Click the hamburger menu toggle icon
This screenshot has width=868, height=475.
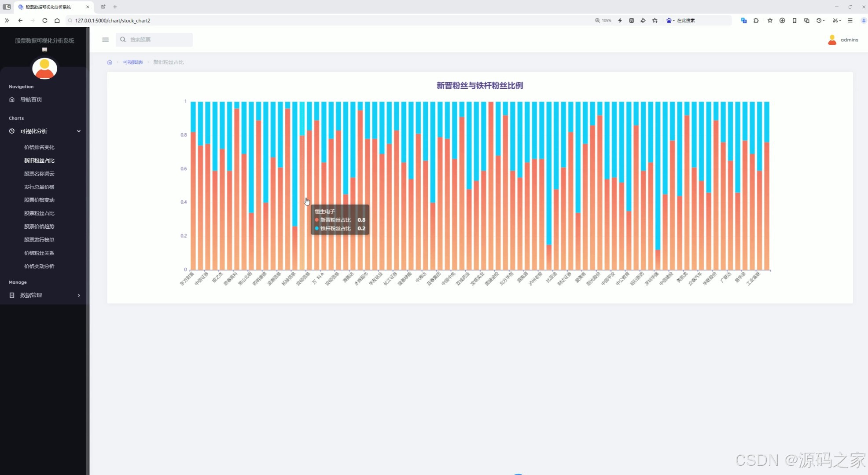[x=105, y=40]
